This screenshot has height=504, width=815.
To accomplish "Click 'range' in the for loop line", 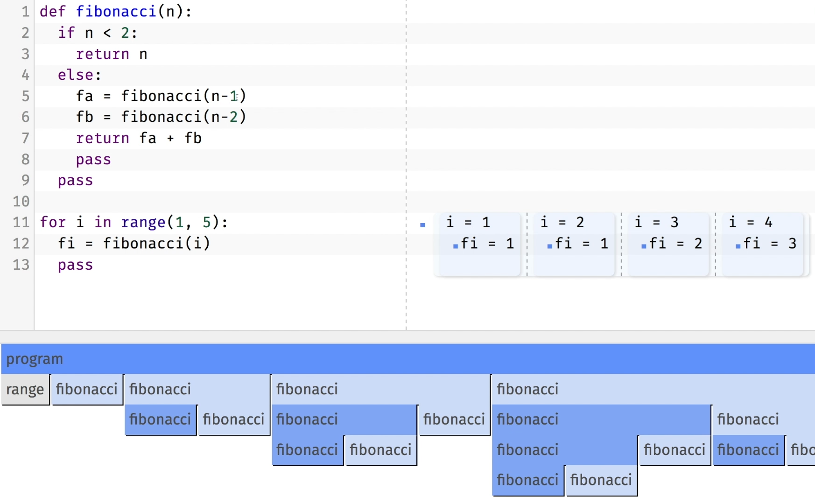I will (143, 222).
